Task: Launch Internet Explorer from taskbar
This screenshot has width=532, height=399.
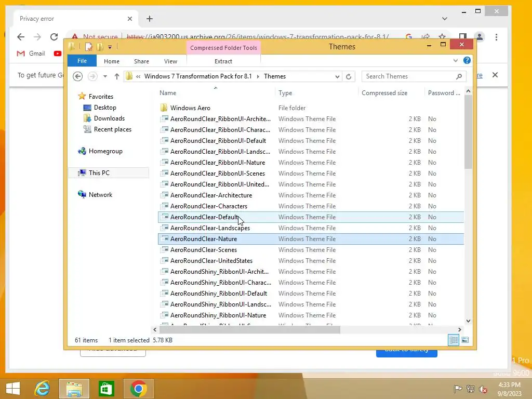Action: [43, 389]
